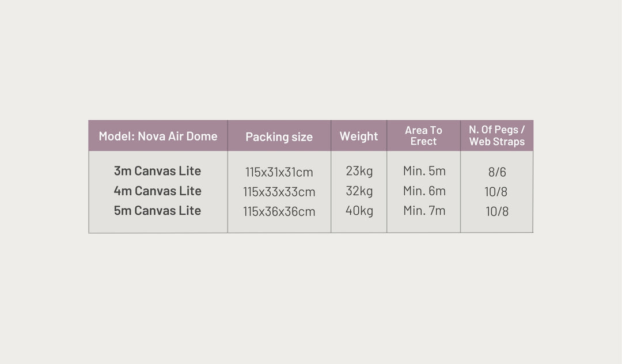The width and height of the screenshot is (622, 364).
Task: Click the 32kg weight value
Action: pos(359,191)
